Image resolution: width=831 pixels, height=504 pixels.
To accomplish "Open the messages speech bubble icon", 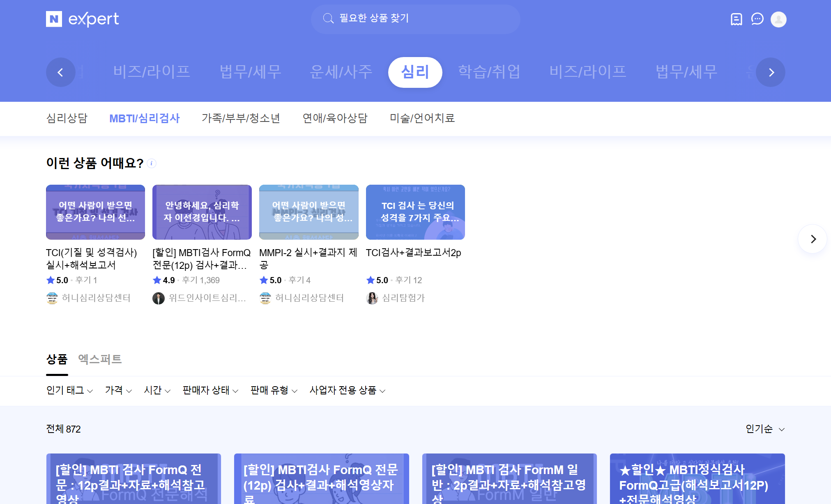I will (757, 19).
